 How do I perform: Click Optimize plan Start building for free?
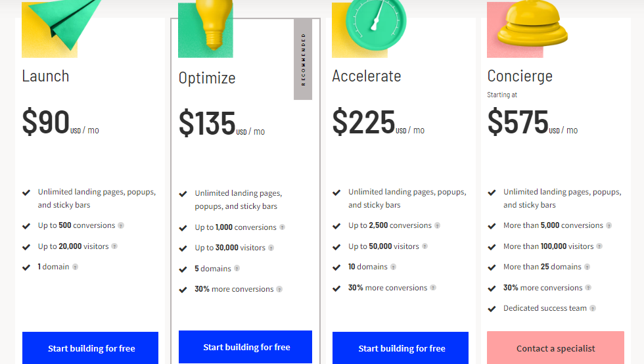pos(246,347)
